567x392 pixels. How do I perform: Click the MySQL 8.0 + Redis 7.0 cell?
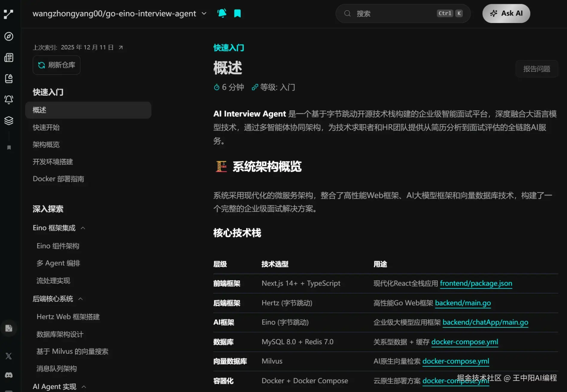coord(297,342)
